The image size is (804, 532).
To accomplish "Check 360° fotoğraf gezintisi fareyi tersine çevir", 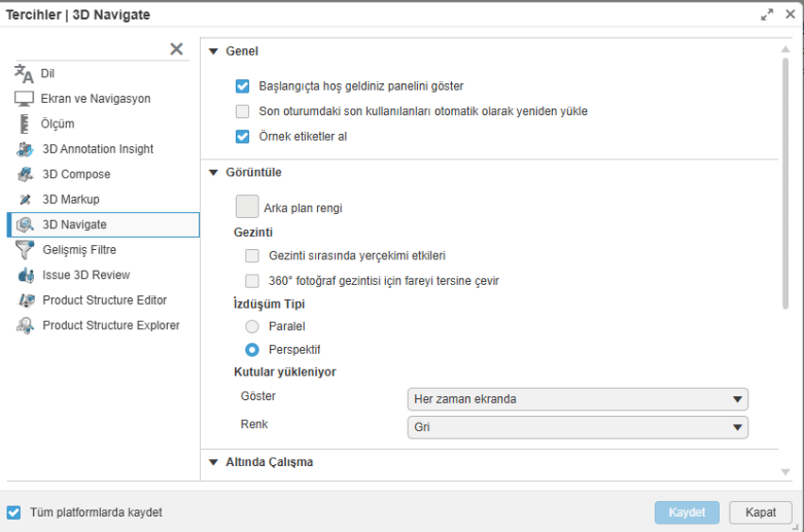I will (252, 281).
